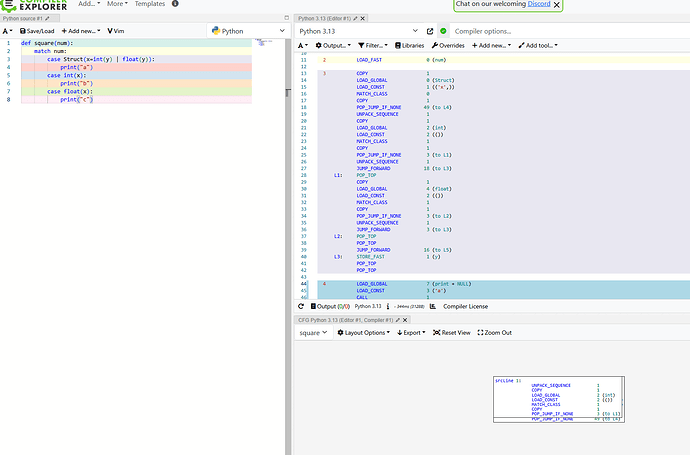Click the info icon beside Templates
The width and height of the screenshot is (690, 455).
click(175, 4)
